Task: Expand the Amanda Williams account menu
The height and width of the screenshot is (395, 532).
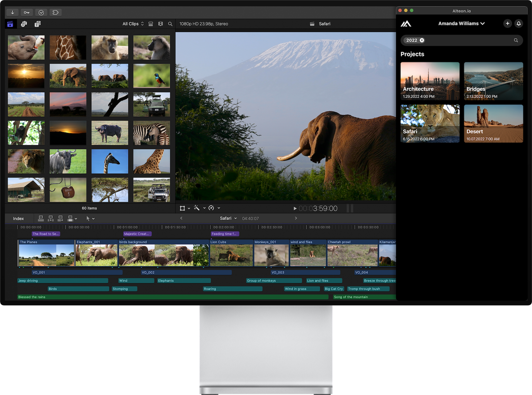Action: [x=461, y=23]
